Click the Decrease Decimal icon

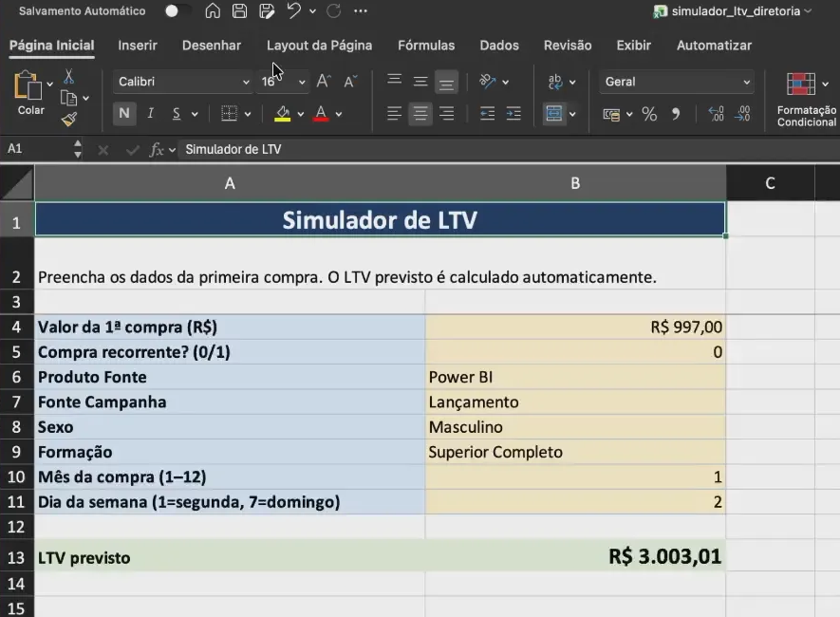742,114
